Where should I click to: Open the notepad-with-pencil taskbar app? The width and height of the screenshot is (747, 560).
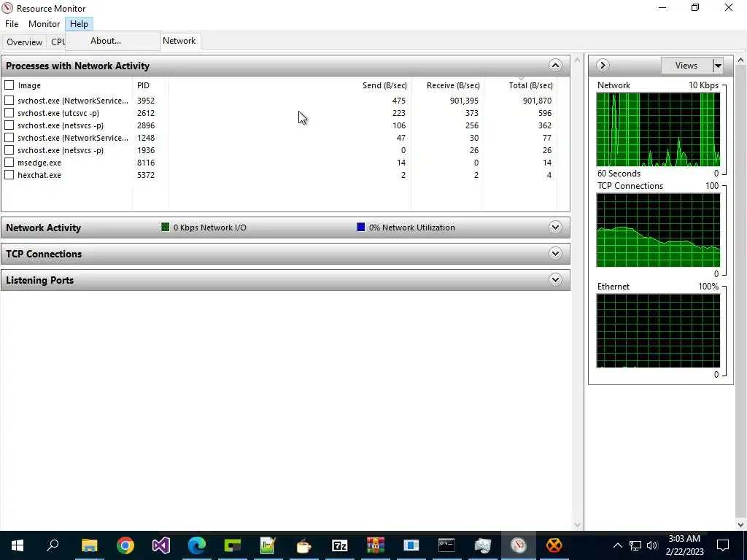[268, 545]
